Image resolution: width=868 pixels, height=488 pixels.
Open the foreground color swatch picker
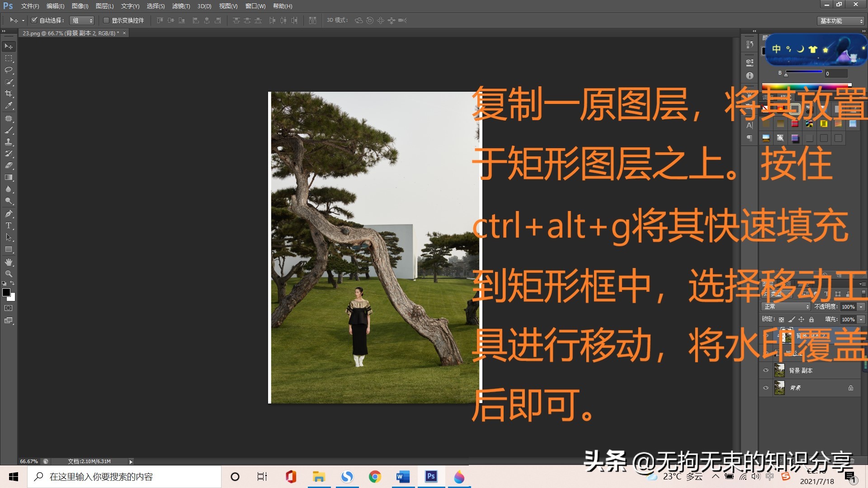[6, 292]
